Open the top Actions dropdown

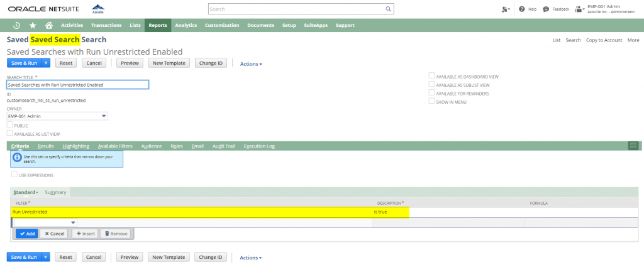click(251, 64)
